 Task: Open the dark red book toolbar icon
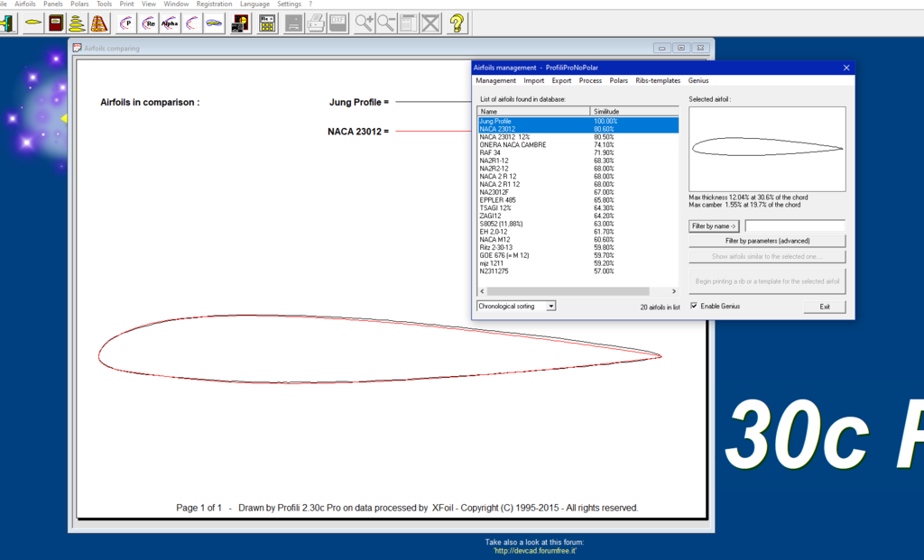(x=56, y=23)
